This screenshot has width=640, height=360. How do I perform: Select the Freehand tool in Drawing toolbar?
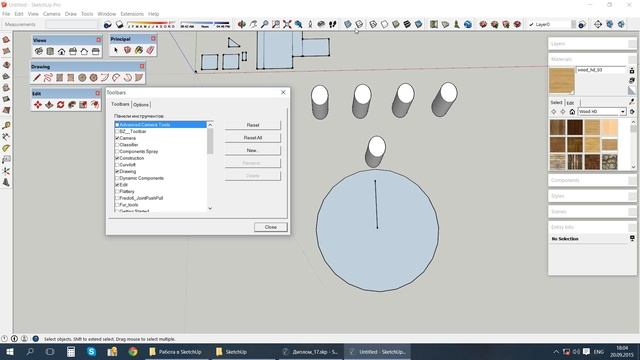tap(48, 78)
